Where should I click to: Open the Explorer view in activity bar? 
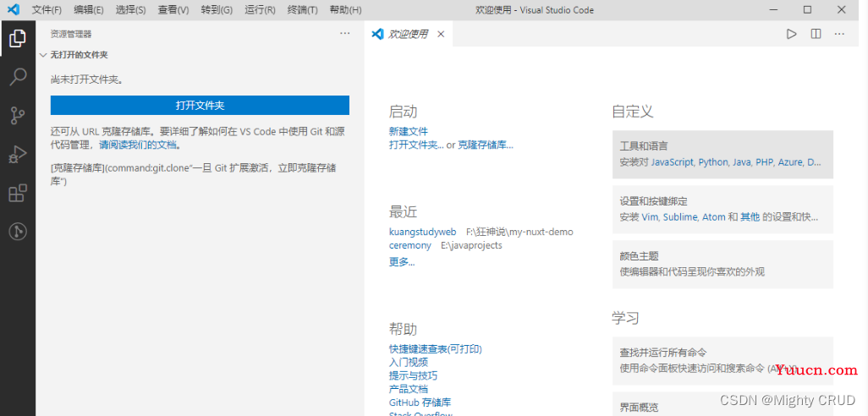coord(18,39)
